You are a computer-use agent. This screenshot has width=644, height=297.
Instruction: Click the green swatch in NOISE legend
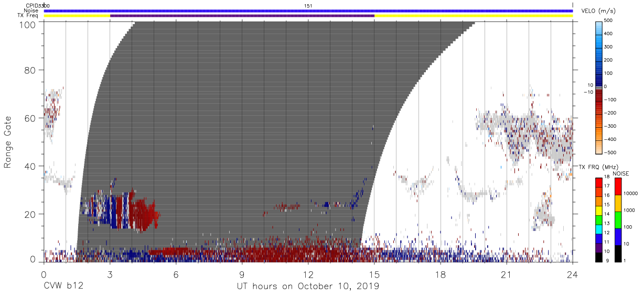coord(618,219)
